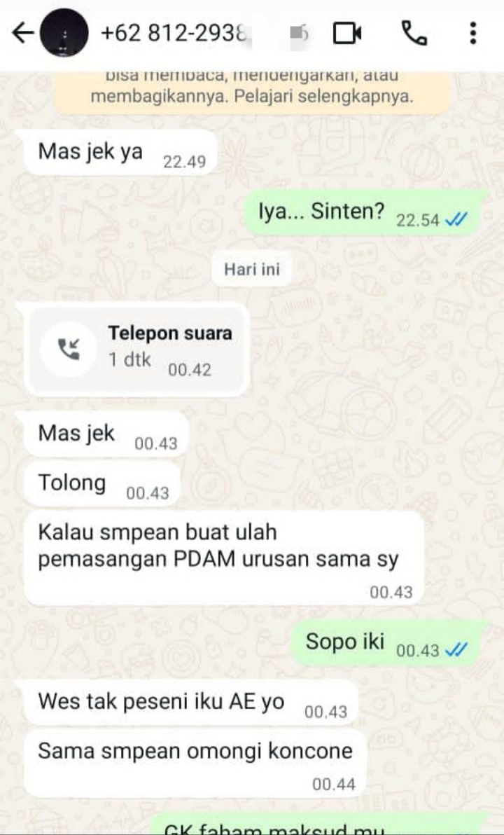Select the 'Sama smpean omongi koncone' message
The image size is (504, 835).
point(195,764)
